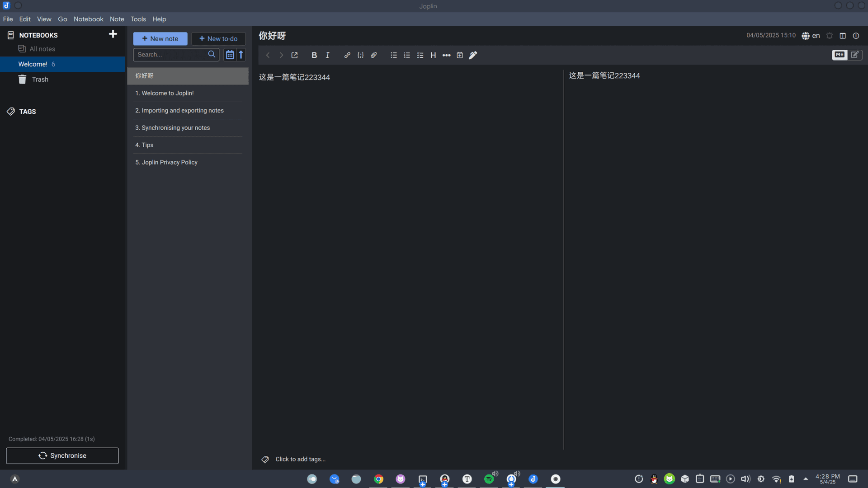The height and width of the screenshot is (488, 868).
Task: Create a note with the New note button
Action: pyautogui.click(x=160, y=39)
